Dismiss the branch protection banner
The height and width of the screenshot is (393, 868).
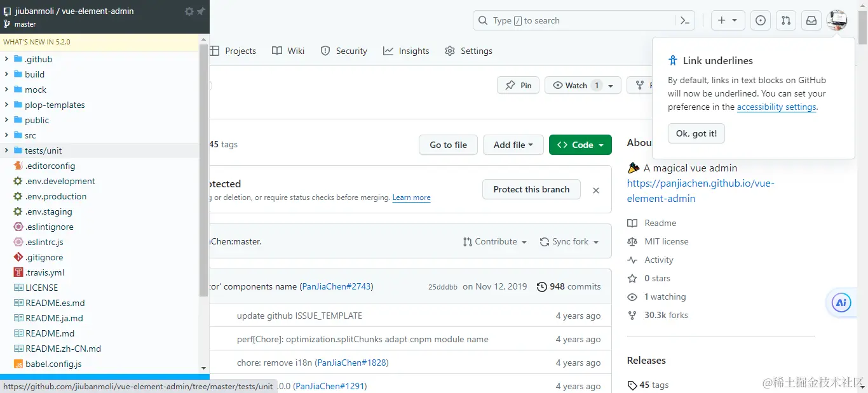pyautogui.click(x=596, y=190)
